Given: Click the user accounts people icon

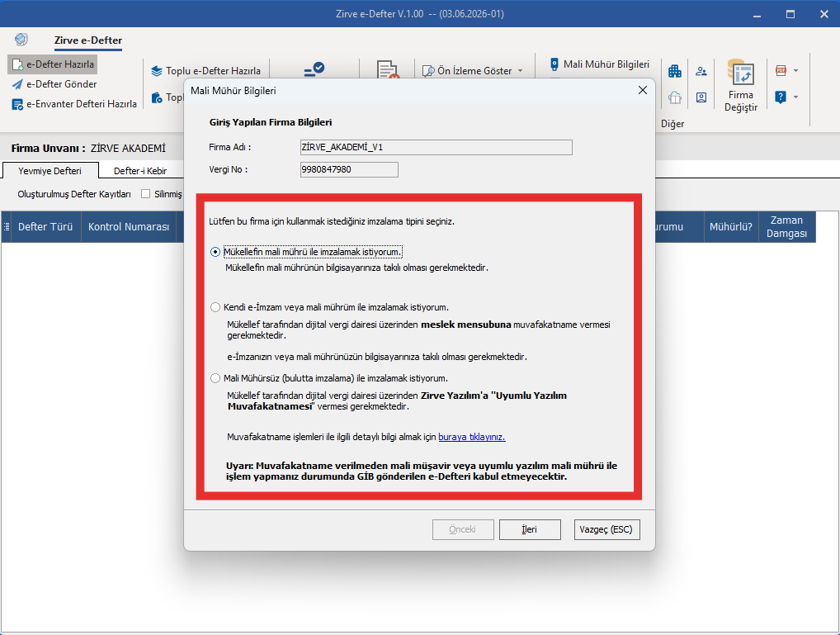Looking at the screenshot, I should [701, 71].
